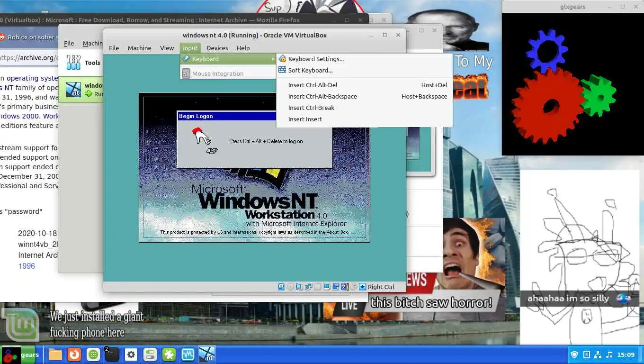
Task: Toggle Mouse Integration in Input menu
Action: [x=228, y=73]
